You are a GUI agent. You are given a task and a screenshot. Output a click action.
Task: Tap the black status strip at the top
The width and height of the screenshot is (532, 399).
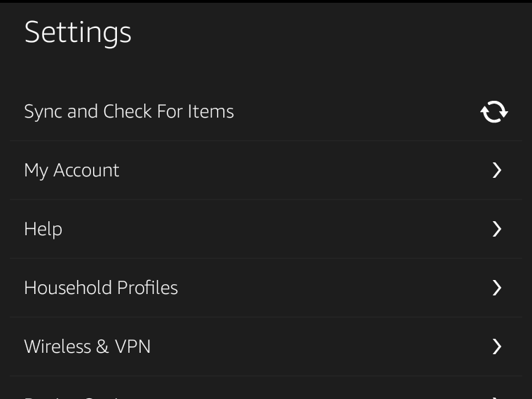(x=266, y=1)
